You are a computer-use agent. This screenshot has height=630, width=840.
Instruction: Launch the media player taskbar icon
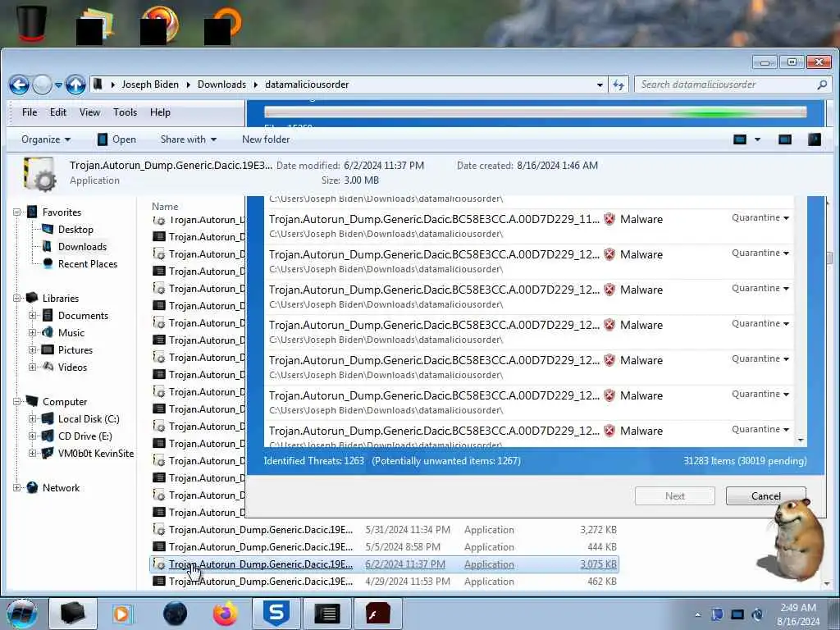coord(122,614)
